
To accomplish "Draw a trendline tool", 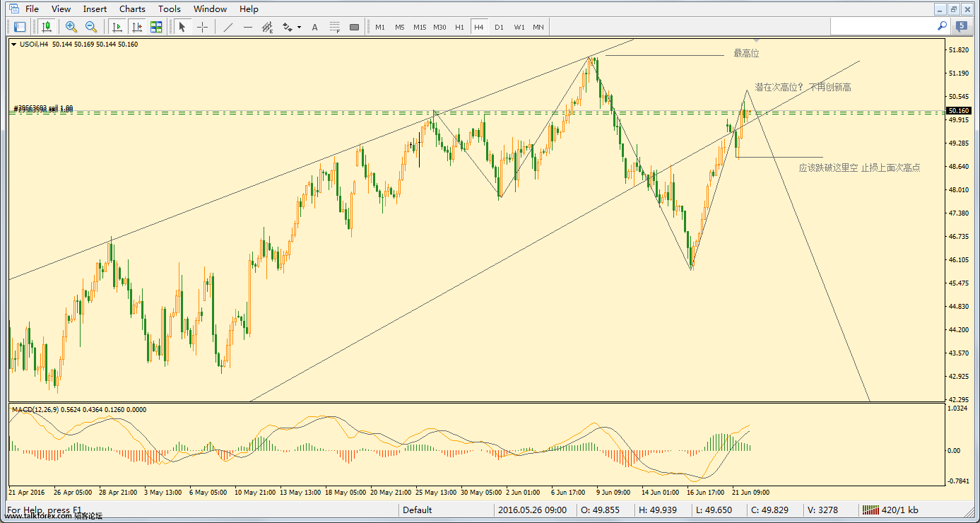I will coord(228,27).
